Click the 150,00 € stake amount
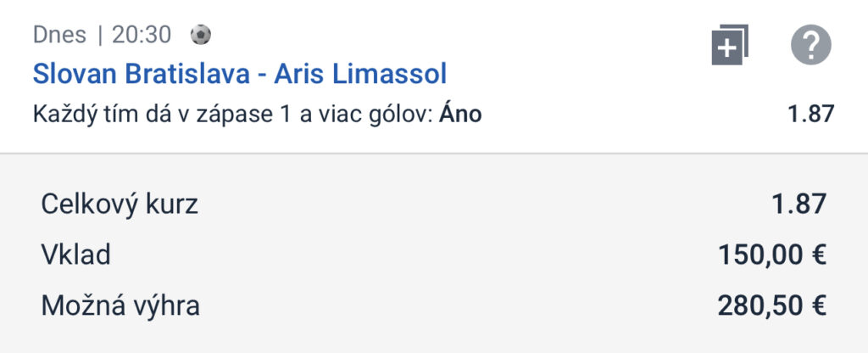 [772, 255]
